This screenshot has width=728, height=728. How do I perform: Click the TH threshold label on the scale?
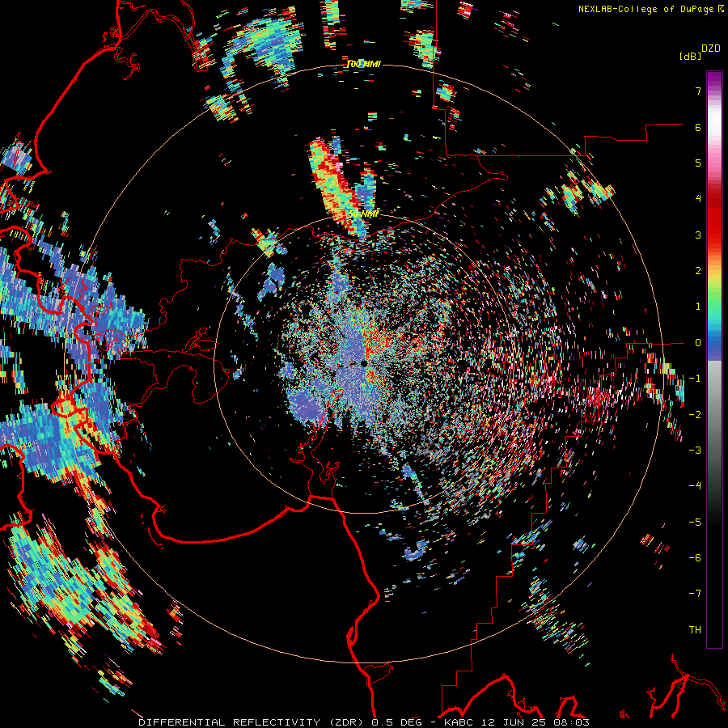pyautogui.click(x=695, y=630)
